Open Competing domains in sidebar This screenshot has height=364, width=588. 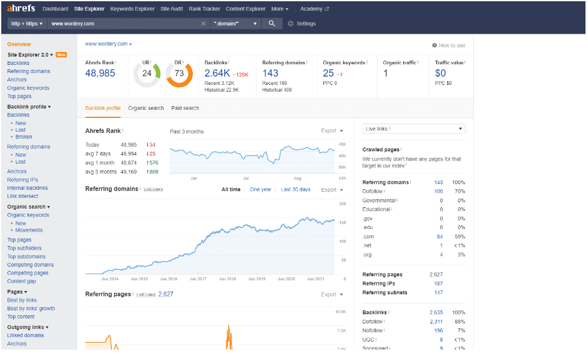pyautogui.click(x=31, y=265)
